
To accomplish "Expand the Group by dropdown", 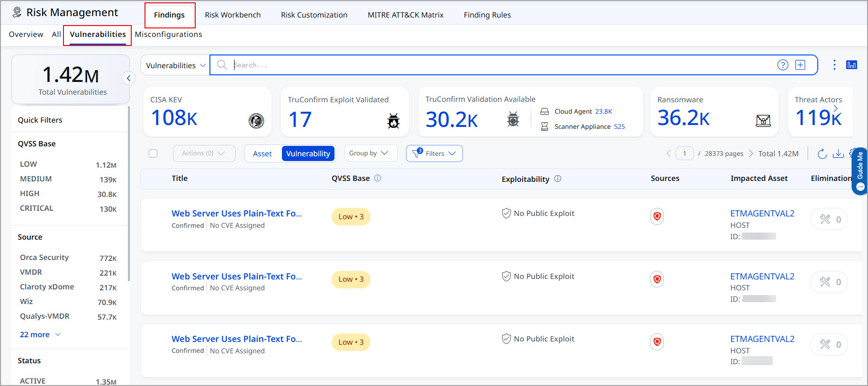I will click(x=370, y=153).
